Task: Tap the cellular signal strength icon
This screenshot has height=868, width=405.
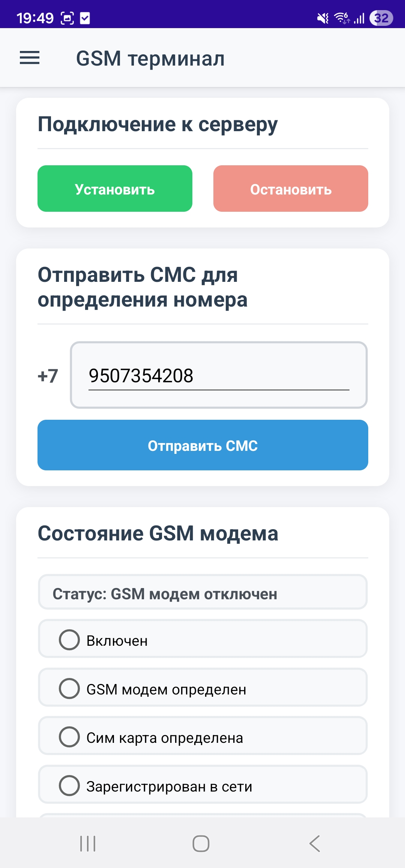Action: point(359,18)
